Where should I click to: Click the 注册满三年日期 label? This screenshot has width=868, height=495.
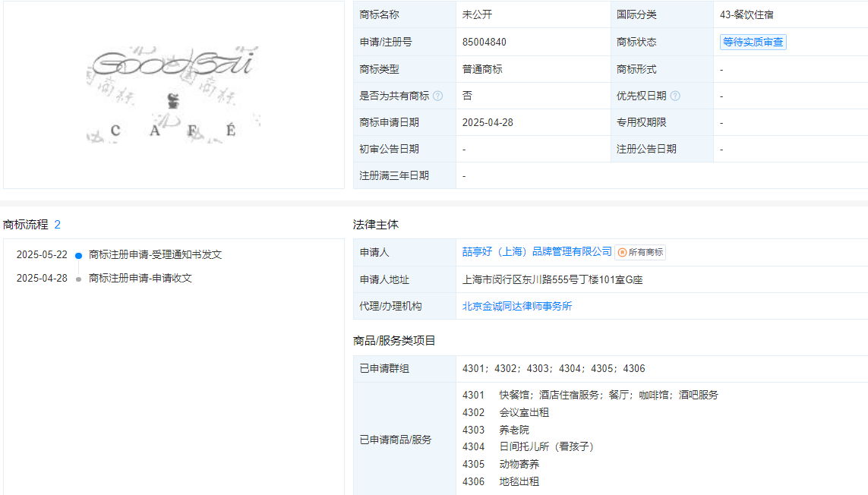[x=394, y=175]
